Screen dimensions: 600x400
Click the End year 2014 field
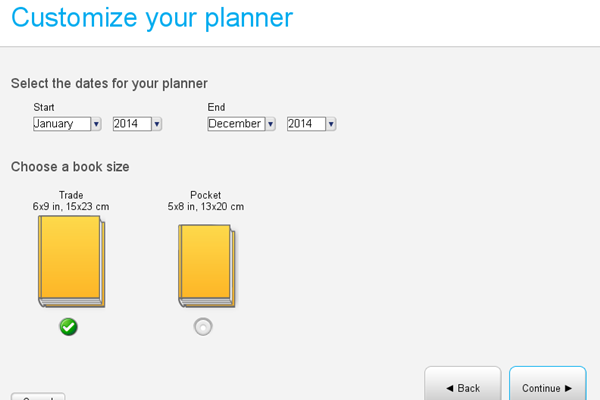[x=306, y=124]
